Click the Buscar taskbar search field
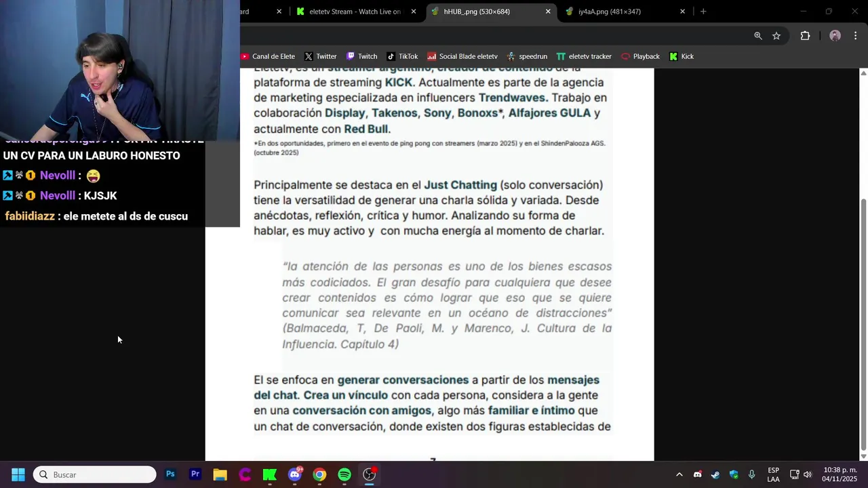 point(95,474)
